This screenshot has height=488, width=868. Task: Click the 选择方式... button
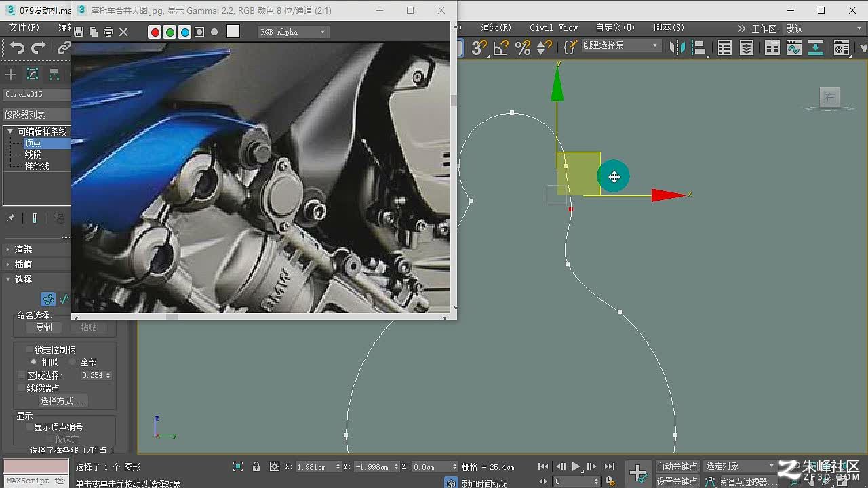coord(62,401)
